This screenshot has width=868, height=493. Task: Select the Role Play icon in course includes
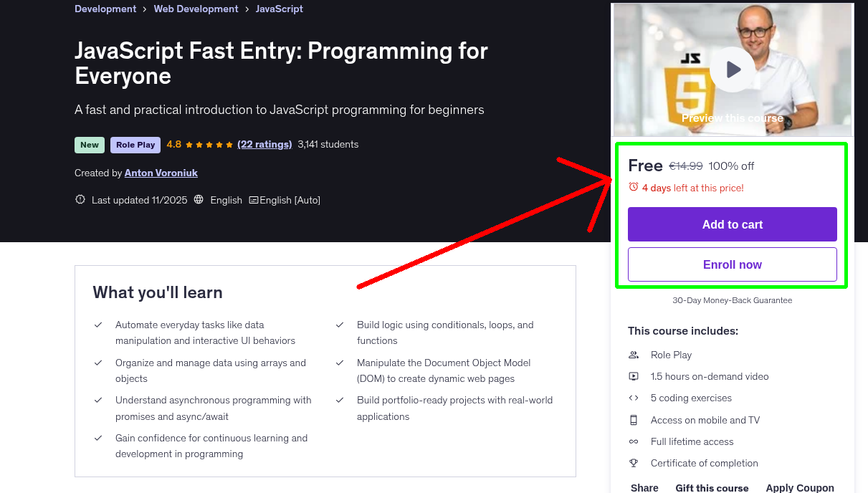coord(634,354)
